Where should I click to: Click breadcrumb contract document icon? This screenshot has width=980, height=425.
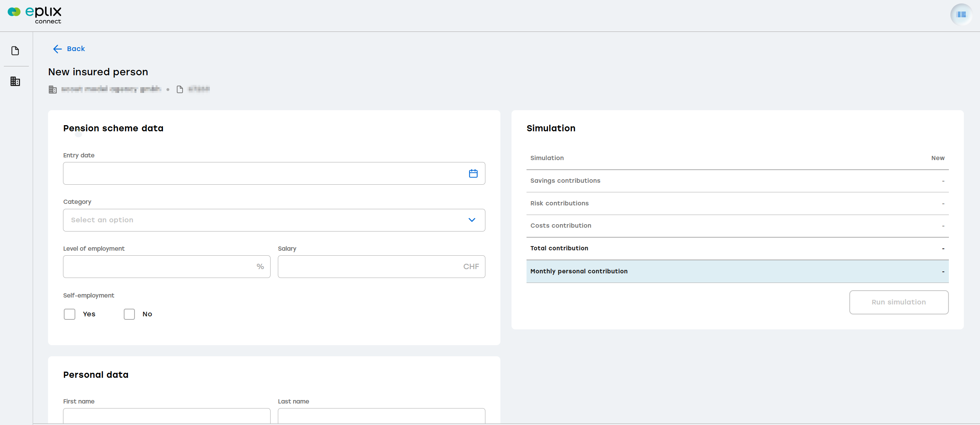pos(179,89)
